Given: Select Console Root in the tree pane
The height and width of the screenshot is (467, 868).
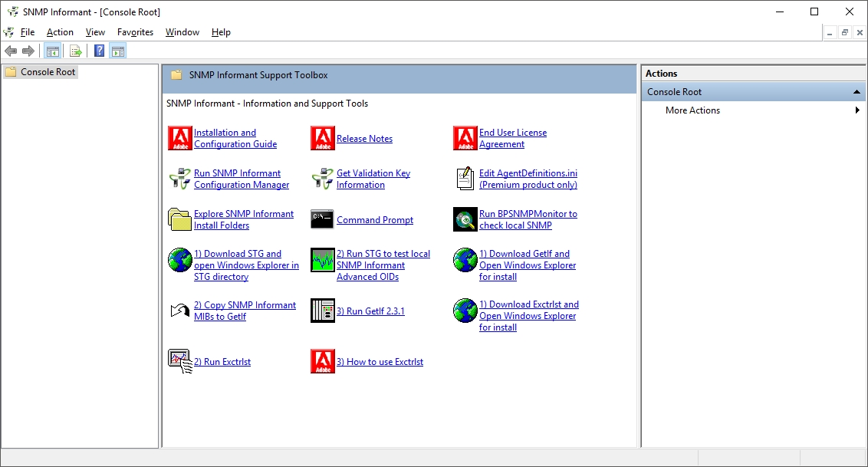Looking at the screenshot, I should tap(48, 72).
